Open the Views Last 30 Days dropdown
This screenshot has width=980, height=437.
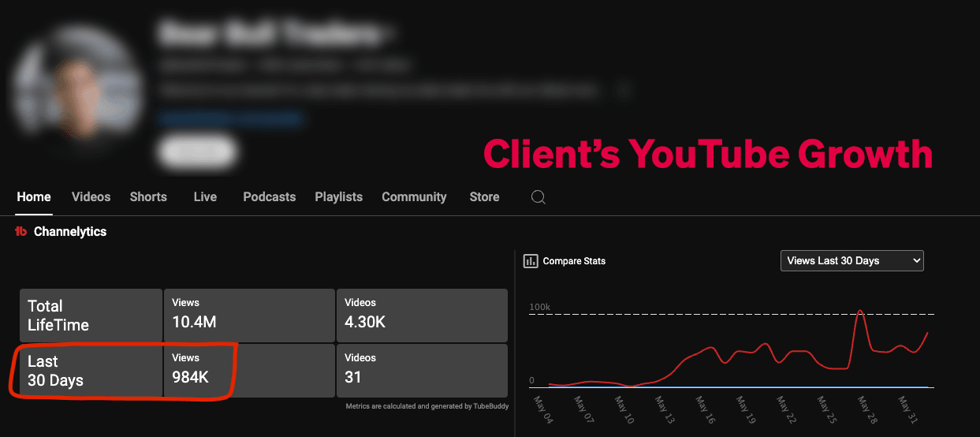851,260
